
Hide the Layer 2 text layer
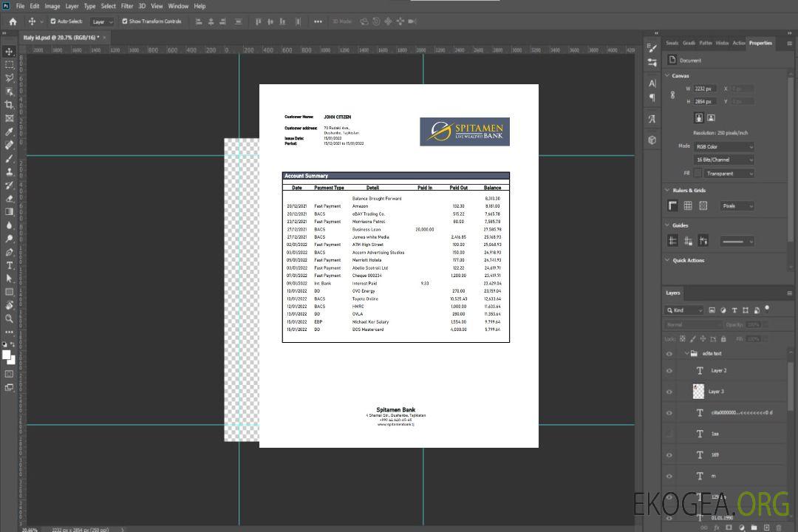click(669, 371)
